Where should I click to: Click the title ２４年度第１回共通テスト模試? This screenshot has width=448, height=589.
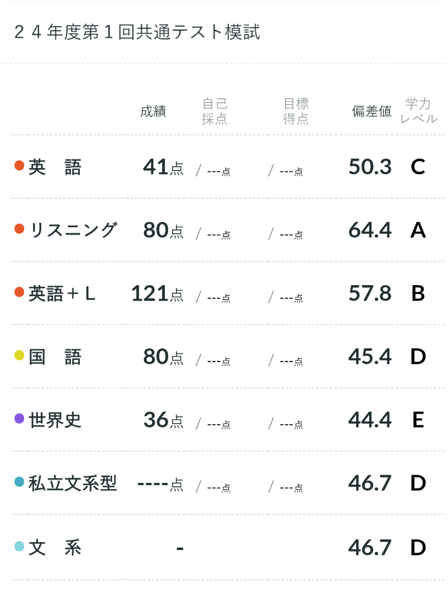tap(137, 32)
